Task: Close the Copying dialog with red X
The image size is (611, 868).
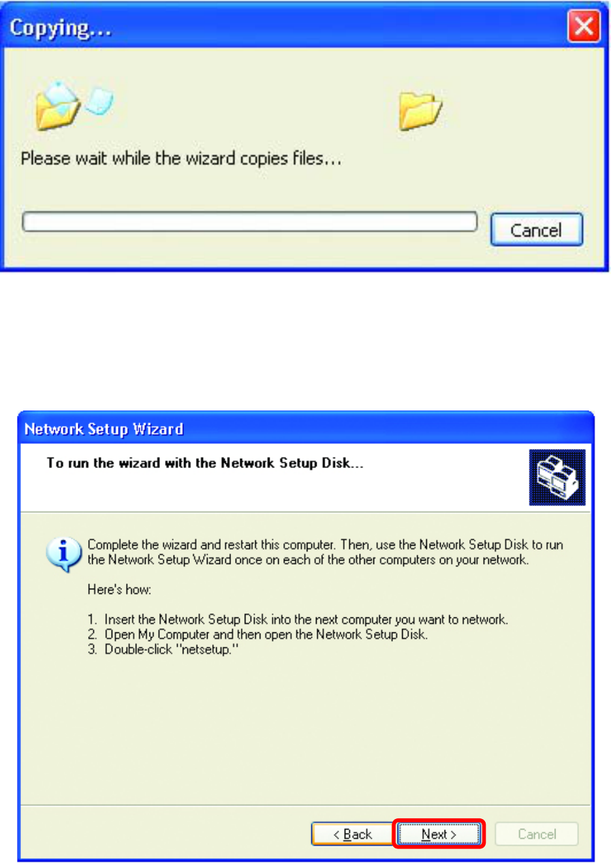Action: (584, 27)
